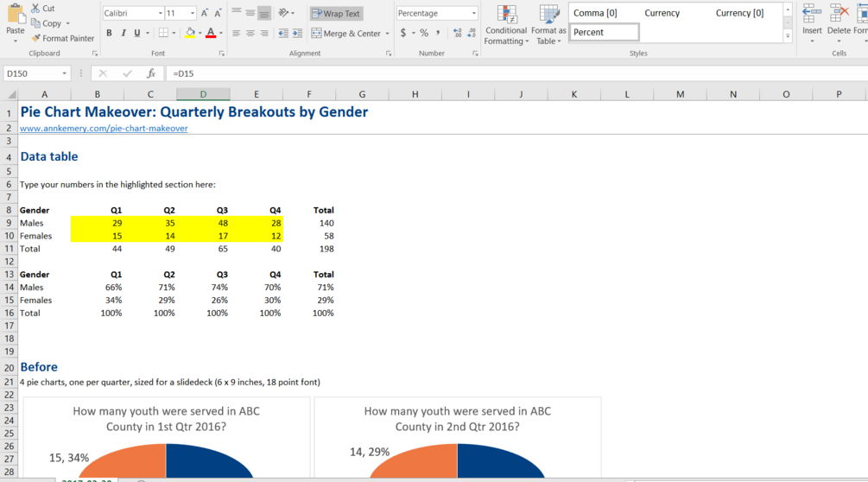Click the Align Right icon
This screenshot has height=482, width=868.
click(264, 33)
